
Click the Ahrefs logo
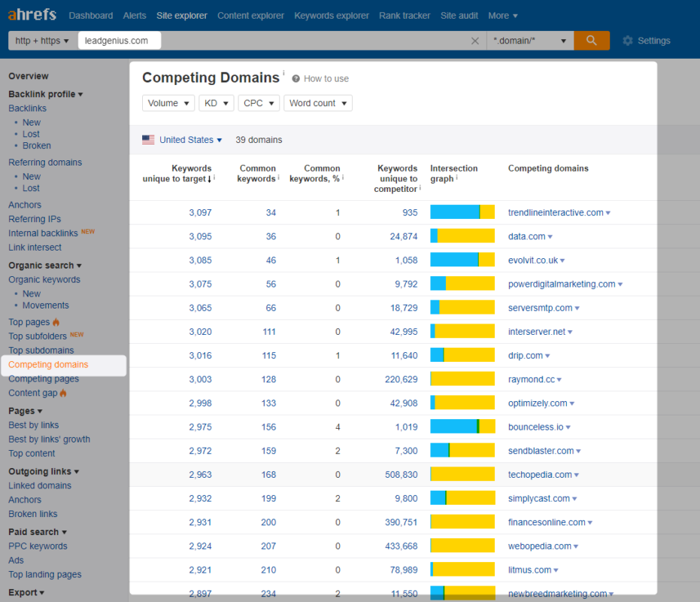[x=32, y=15]
